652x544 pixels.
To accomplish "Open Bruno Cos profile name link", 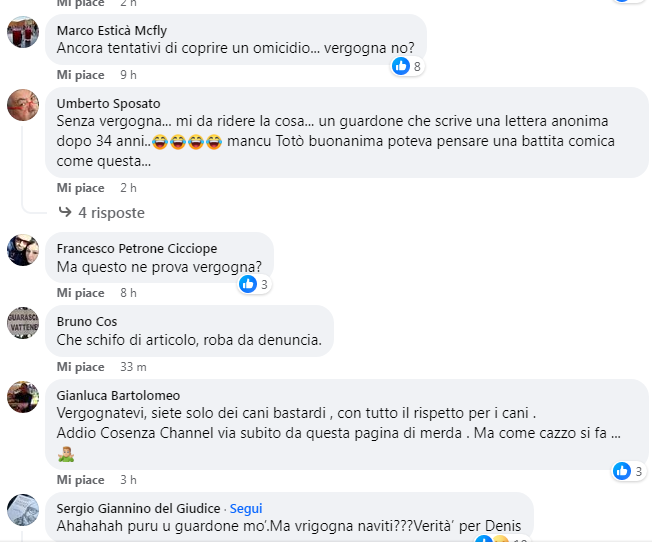I will (x=87, y=321).
